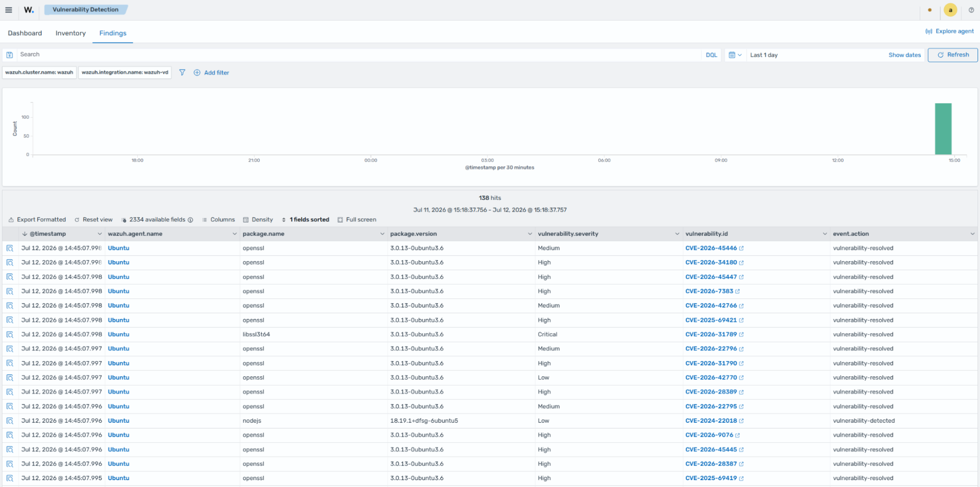This screenshot has width=980, height=487.
Task: Open the CVE-2026-31790 link
Action: pyautogui.click(x=711, y=364)
